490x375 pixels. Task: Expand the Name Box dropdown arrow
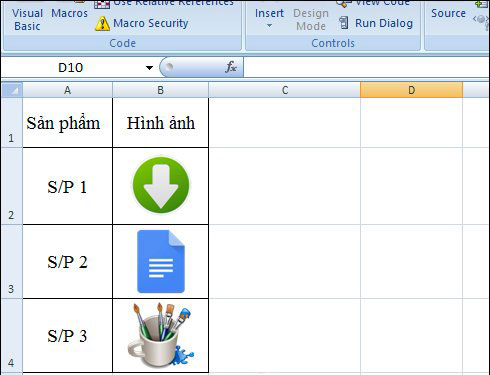coord(149,68)
